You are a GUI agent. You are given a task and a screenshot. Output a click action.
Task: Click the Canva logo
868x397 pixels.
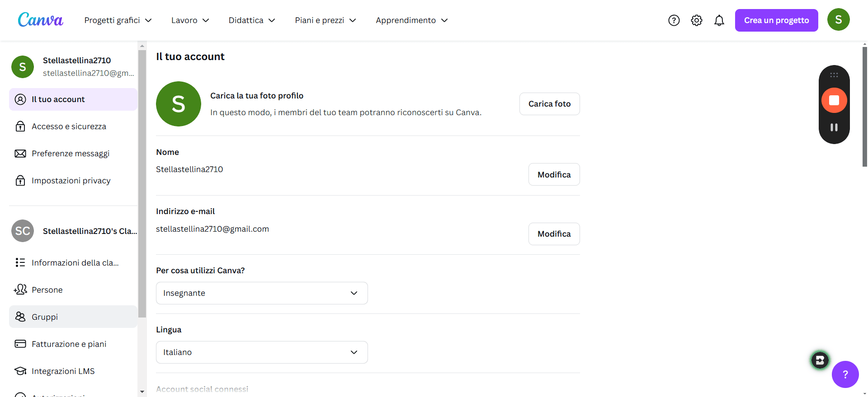click(40, 20)
